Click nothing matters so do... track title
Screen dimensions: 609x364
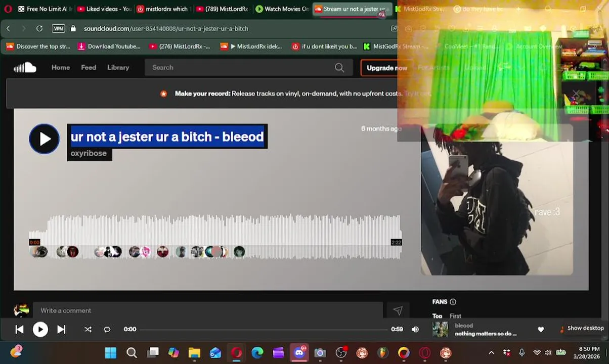point(486,334)
